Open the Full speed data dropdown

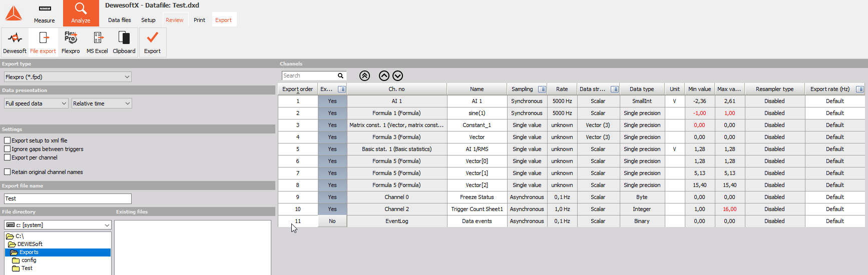pyautogui.click(x=36, y=103)
